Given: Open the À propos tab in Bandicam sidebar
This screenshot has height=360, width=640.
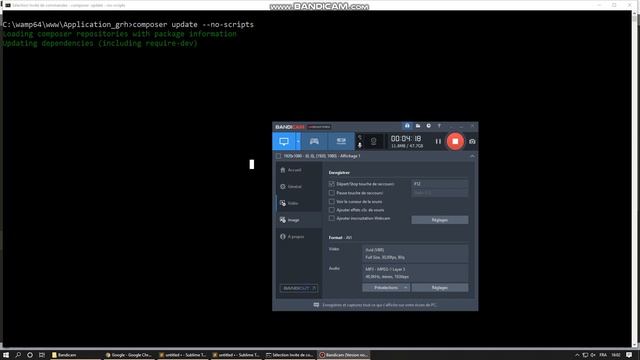Looking at the screenshot, I should click(298, 237).
